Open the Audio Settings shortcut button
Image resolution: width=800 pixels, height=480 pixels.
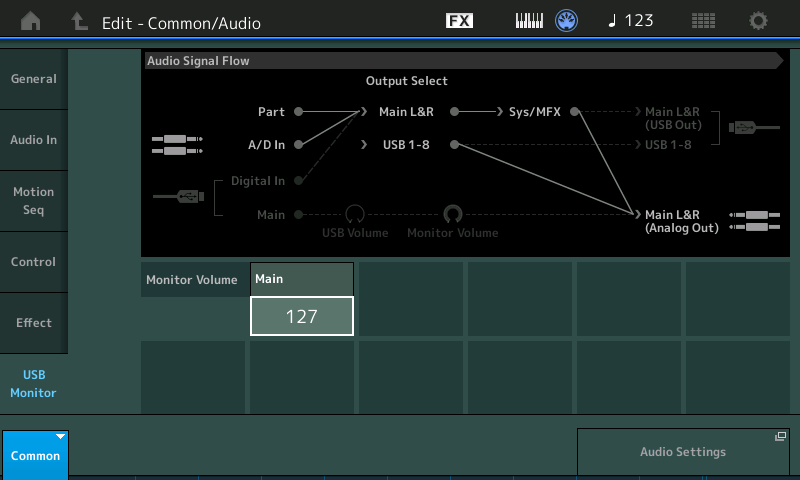pos(683,452)
